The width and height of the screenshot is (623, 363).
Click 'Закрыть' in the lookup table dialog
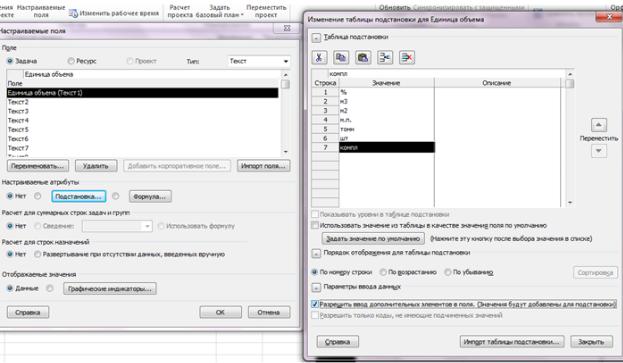[591, 342]
